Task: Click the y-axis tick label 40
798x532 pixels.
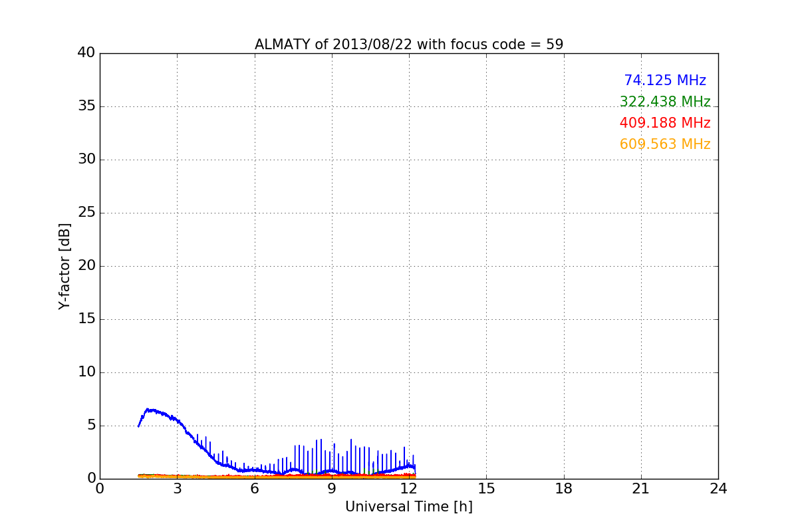Action: (86, 53)
